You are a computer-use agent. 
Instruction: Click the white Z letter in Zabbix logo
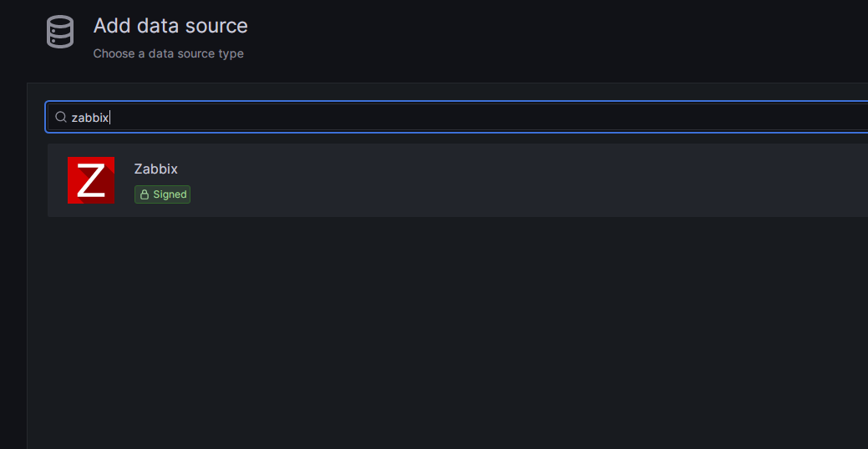(91, 180)
